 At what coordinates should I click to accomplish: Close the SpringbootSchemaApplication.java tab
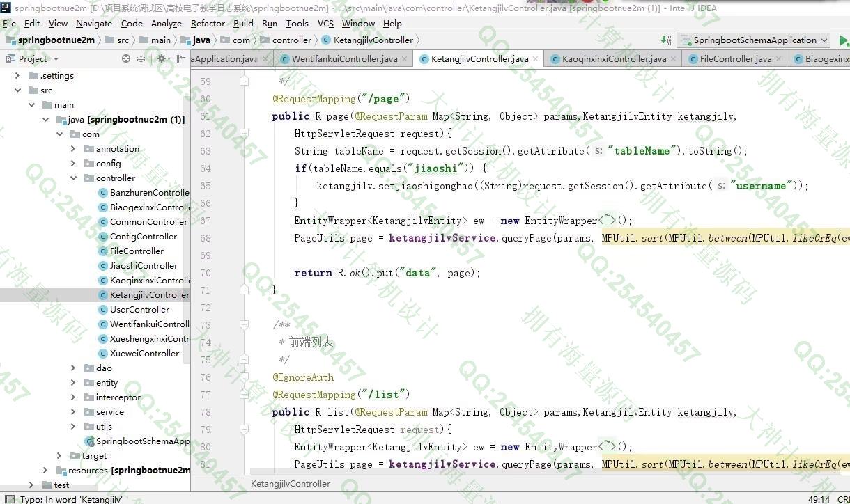265,59
